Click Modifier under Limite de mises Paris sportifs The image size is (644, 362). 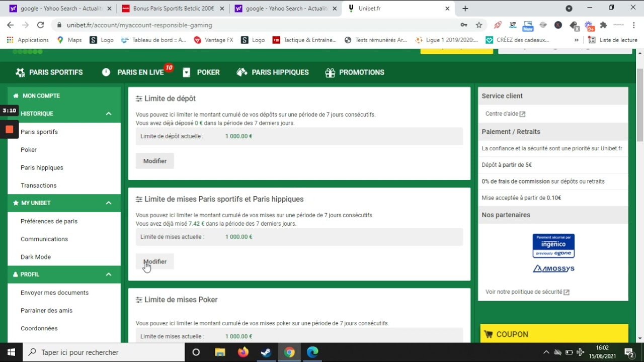pos(155,261)
